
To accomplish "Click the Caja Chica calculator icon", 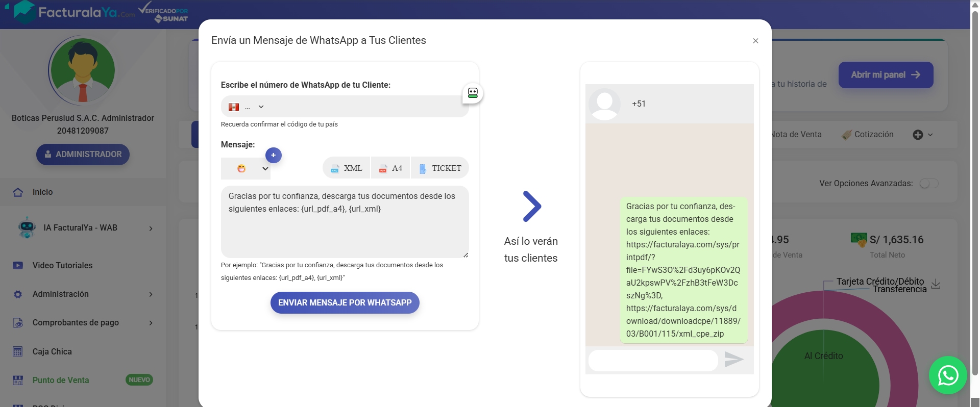I will (x=18, y=351).
